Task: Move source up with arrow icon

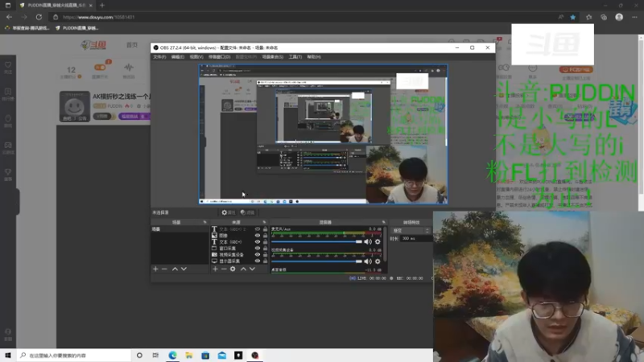Action: tap(243, 269)
